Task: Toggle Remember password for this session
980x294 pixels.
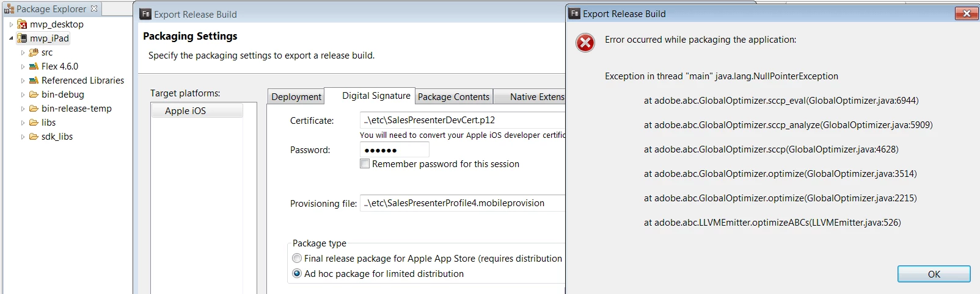Action: pos(365,163)
